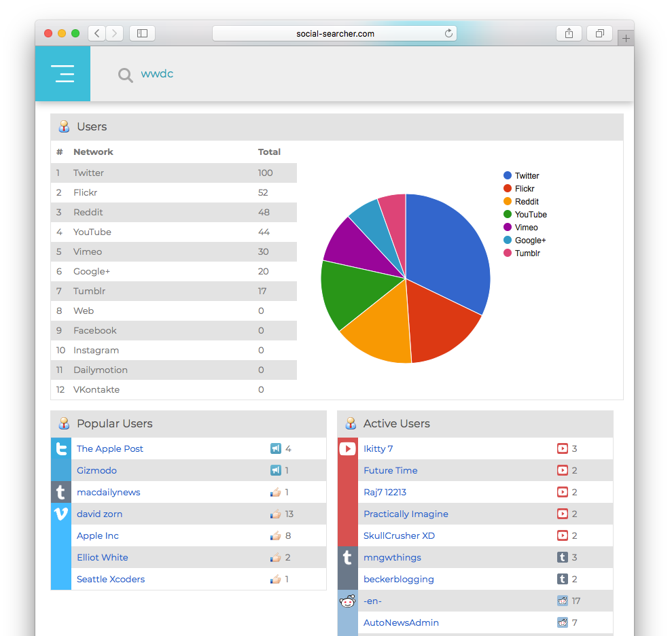
Task: Select the Flickr row in the table
Action: coord(173,192)
